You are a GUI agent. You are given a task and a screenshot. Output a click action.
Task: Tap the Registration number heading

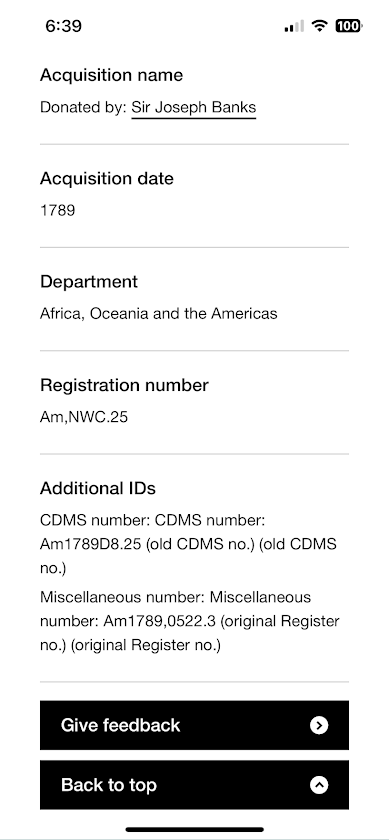pos(124,385)
